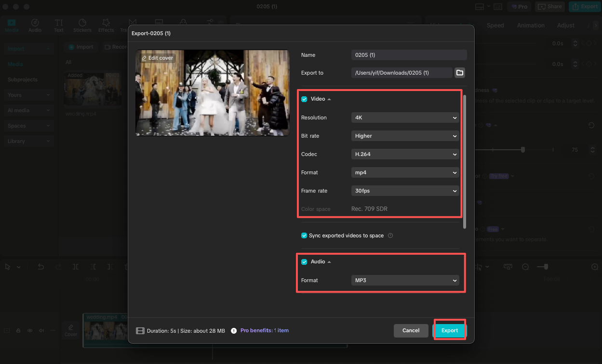Select the All filter in media panel
Screen dimensions: 602x364
click(68, 62)
